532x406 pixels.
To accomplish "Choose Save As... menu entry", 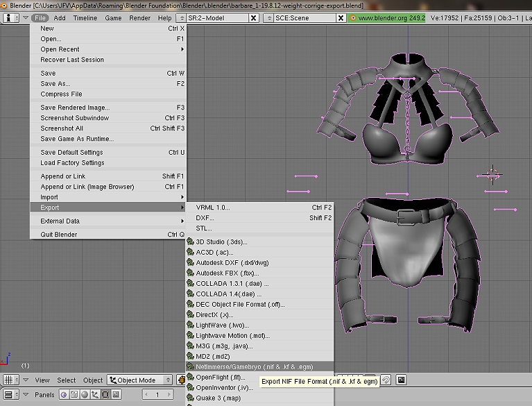I will [x=108, y=84].
